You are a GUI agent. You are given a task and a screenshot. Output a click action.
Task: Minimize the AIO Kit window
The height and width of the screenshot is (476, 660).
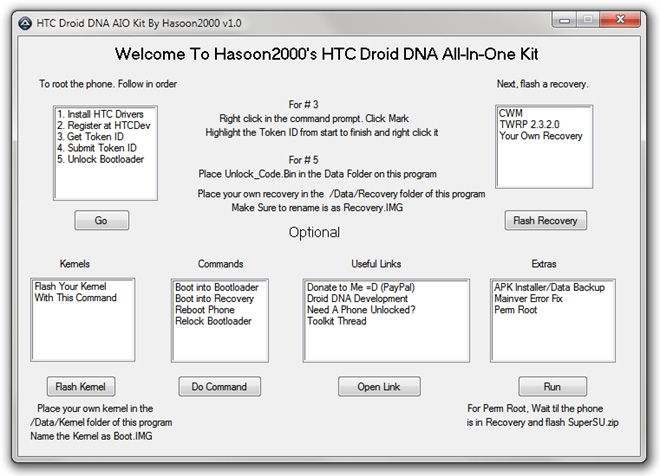click(564, 20)
